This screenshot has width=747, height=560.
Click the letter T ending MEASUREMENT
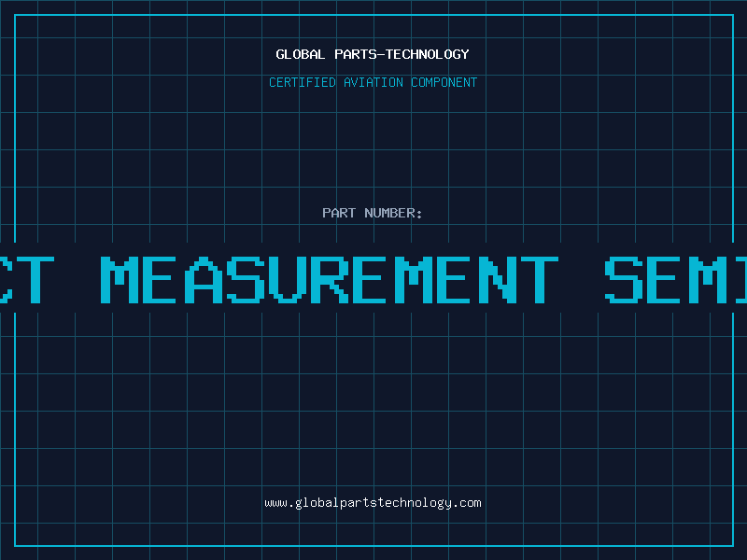tap(540, 280)
